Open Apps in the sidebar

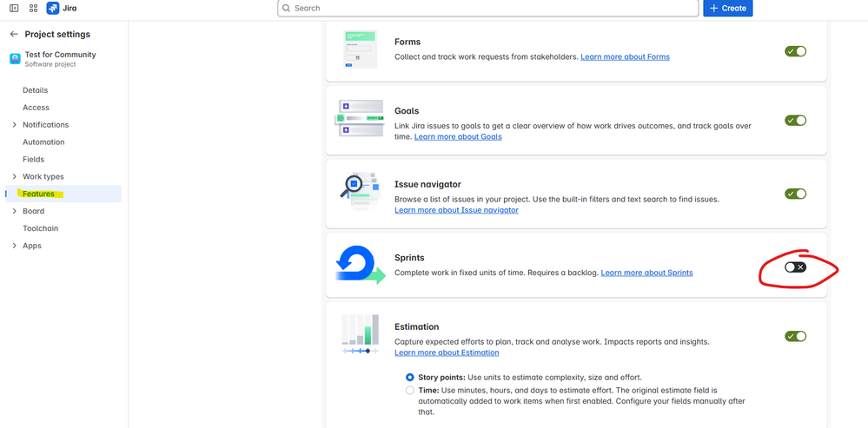[32, 246]
